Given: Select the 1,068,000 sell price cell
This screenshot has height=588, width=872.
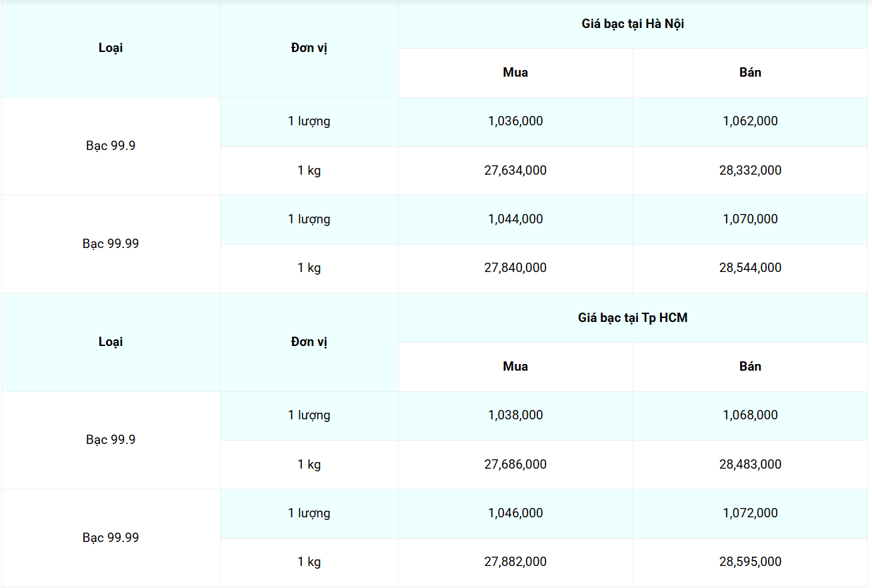Looking at the screenshot, I should tap(750, 415).
